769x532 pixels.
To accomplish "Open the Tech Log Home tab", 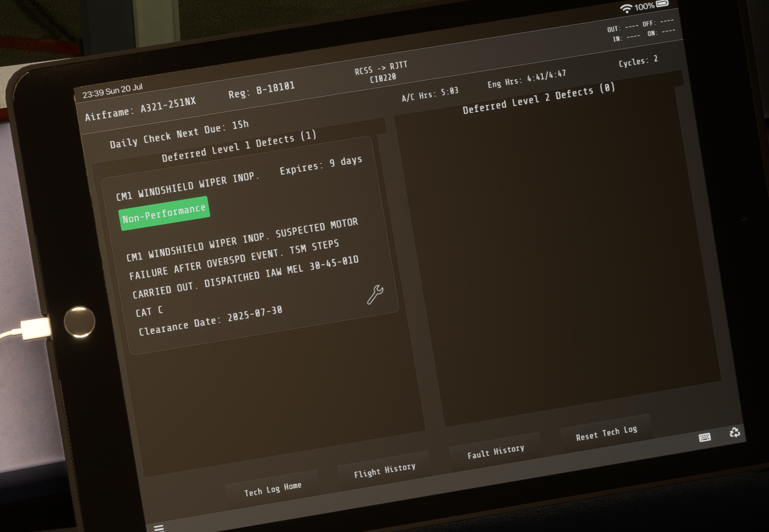I will pyautogui.click(x=273, y=489).
